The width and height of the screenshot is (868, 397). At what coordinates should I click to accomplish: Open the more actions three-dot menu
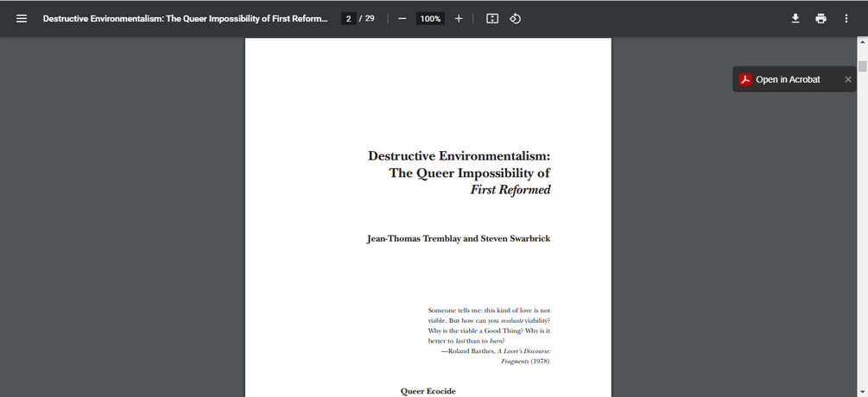click(x=846, y=19)
